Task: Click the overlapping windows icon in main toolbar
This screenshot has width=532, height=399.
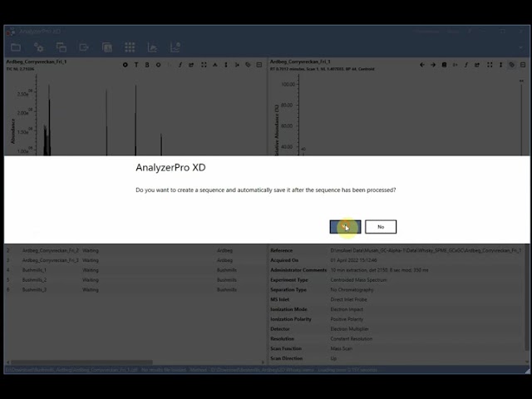Action: 62,47
